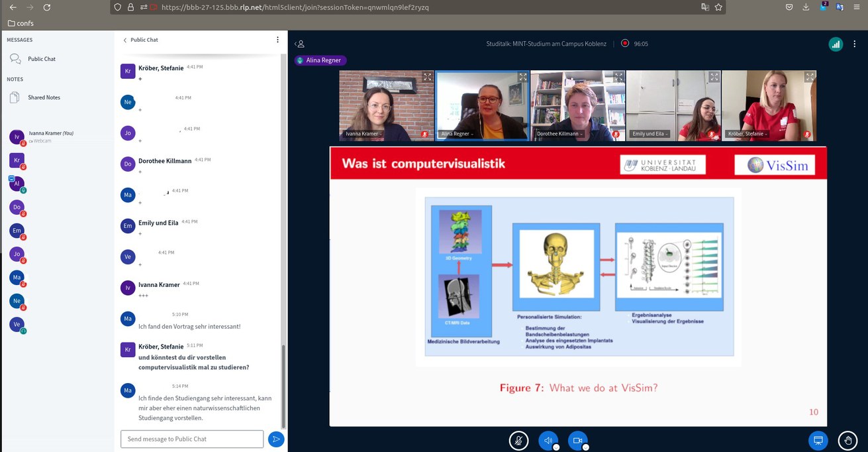Open Kröber, Stefanie webcam name dropdown
Screen dimensions: 868x452
coord(748,134)
